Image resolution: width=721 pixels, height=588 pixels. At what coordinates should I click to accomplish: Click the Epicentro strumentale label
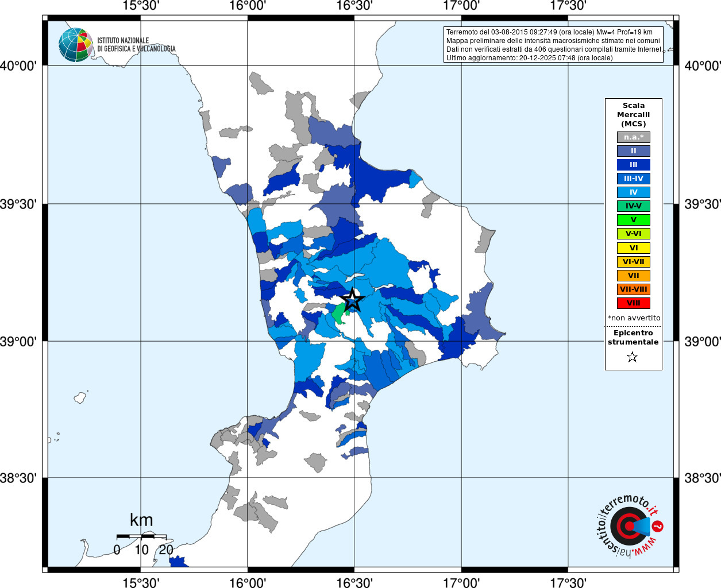tap(633, 338)
